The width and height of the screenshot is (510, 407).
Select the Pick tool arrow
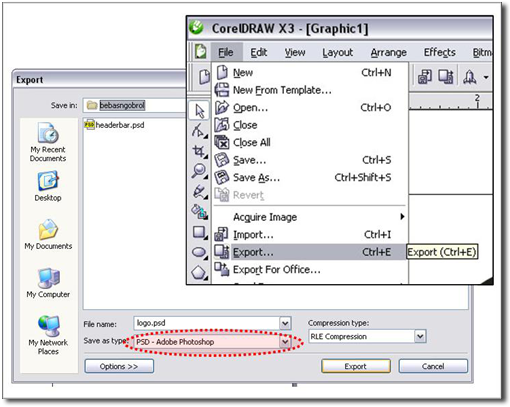click(199, 111)
